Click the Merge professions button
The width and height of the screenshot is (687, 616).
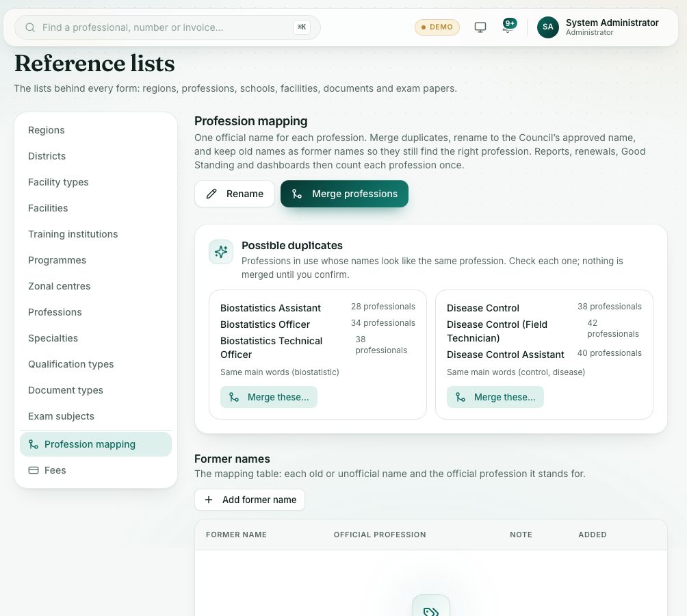[x=344, y=194]
